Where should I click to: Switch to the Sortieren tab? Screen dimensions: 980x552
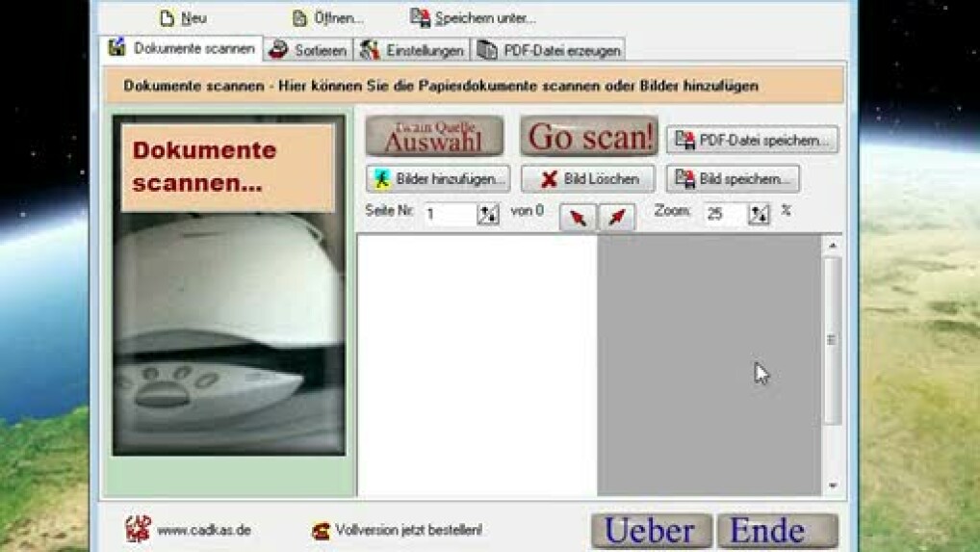(308, 50)
